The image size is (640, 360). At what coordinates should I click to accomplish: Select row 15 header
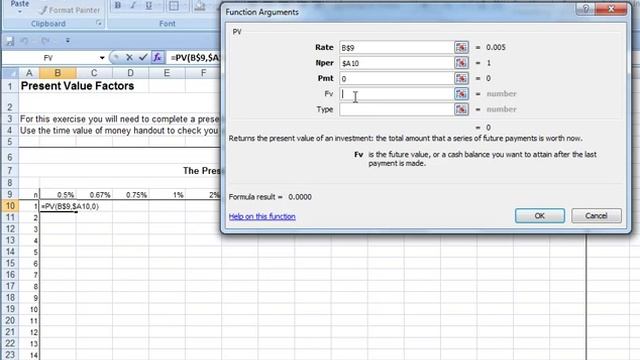(10, 263)
